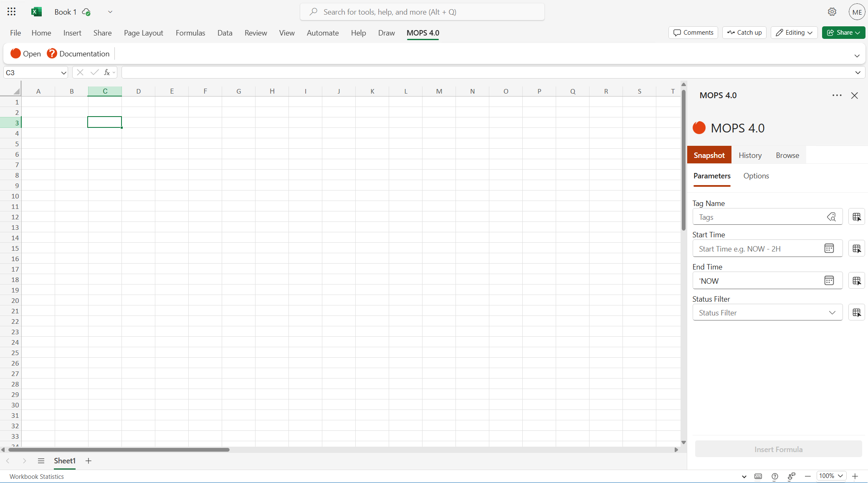Click the Insert Function fx icon
Image resolution: width=868 pixels, height=483 pixels.
click(107, 72)
